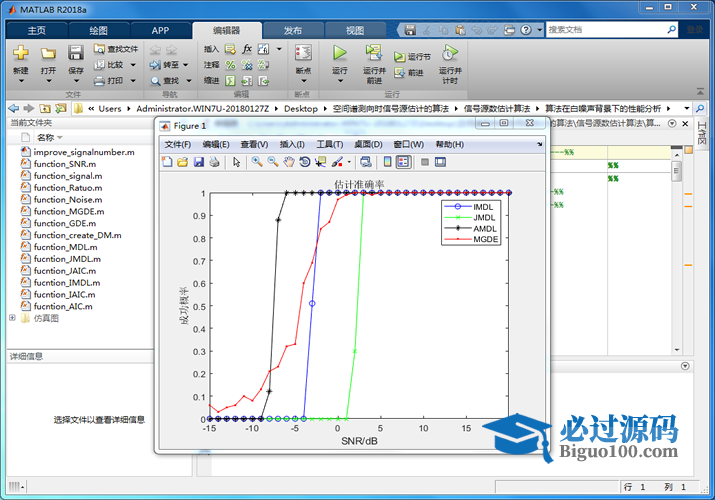Click the Rotate 3D tool in Figure toolbar

304,161
